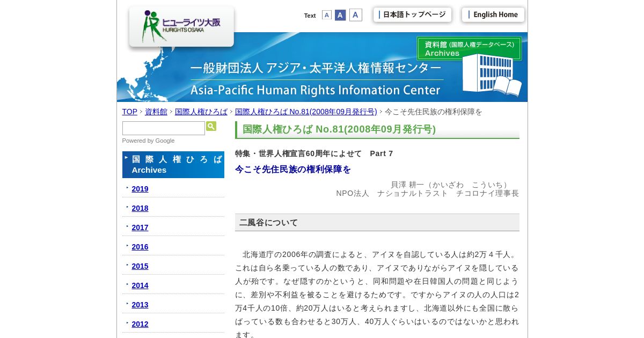Go to English Home

point(493,15)
